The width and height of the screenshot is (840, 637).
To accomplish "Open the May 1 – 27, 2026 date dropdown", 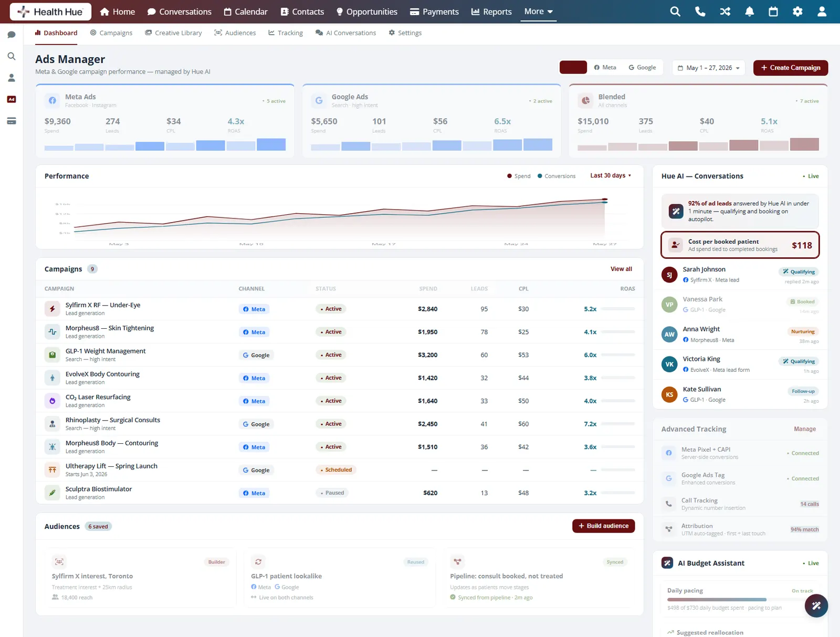I will tap(709, 68).
